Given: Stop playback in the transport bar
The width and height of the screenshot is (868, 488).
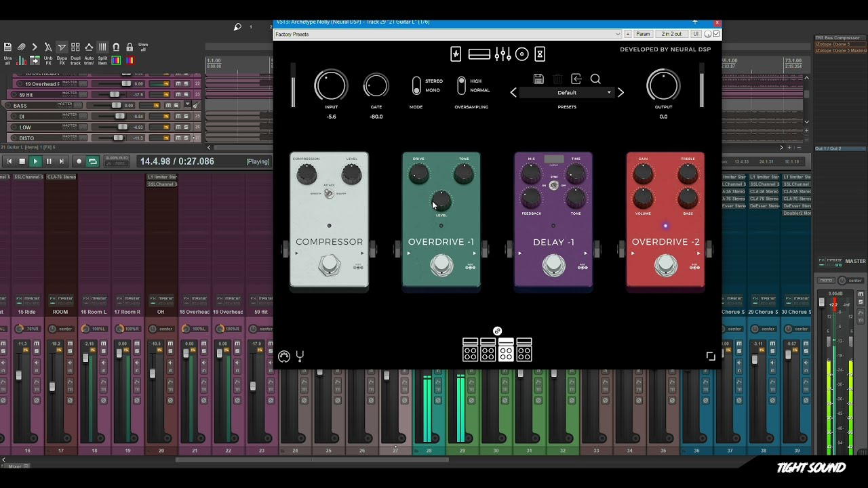Looking at the screenshot, I should coord(22,161).
